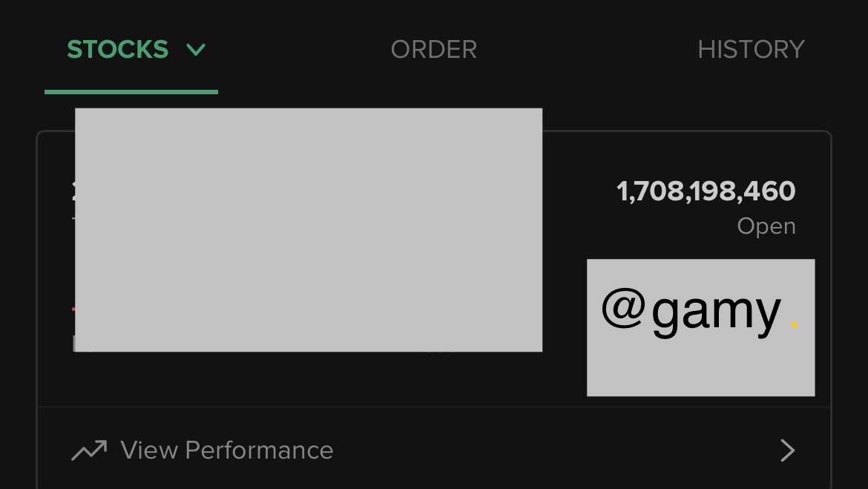868x489 pixels.
Task: Click the gamy watermark text
Action: pos(716,312)
